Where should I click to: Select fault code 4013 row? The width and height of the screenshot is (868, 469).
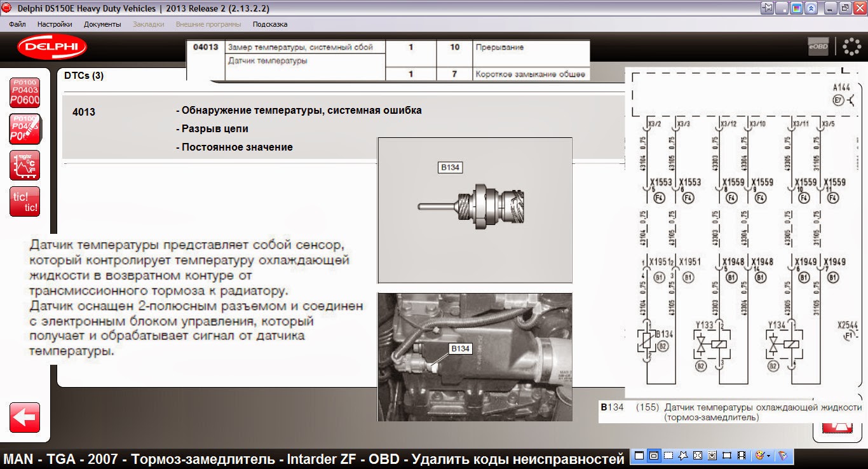(343, 128)
